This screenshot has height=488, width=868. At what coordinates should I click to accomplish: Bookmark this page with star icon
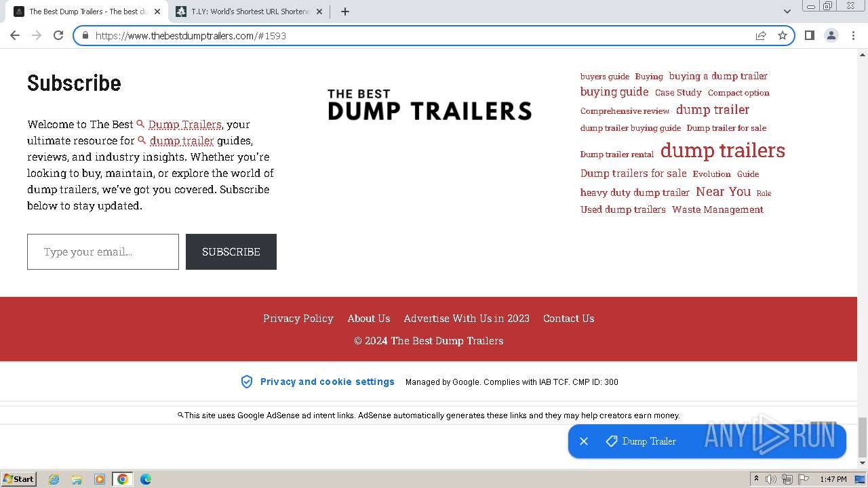pos(783,35)
